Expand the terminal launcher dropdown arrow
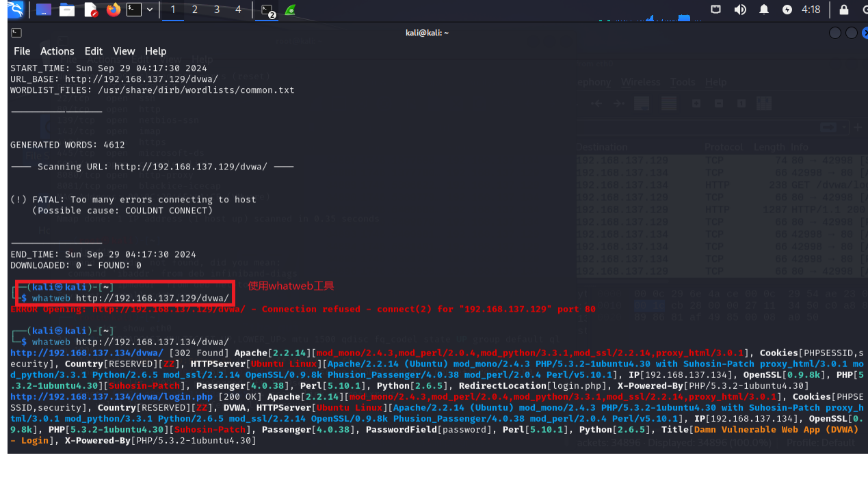868x477 pixels. (150, 10)
